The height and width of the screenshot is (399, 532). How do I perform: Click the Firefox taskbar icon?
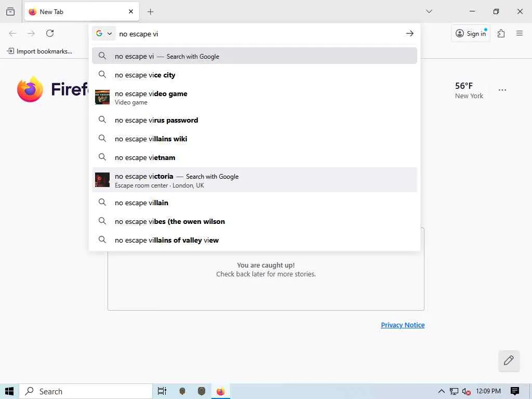[x=220, y=391]
